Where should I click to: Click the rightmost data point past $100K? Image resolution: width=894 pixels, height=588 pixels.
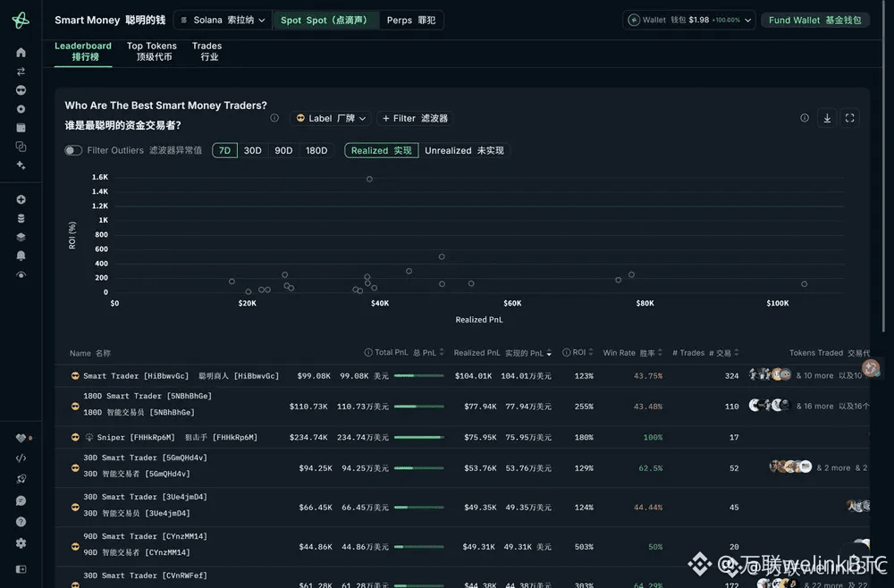pyautogui.click(x=804, y=284)
